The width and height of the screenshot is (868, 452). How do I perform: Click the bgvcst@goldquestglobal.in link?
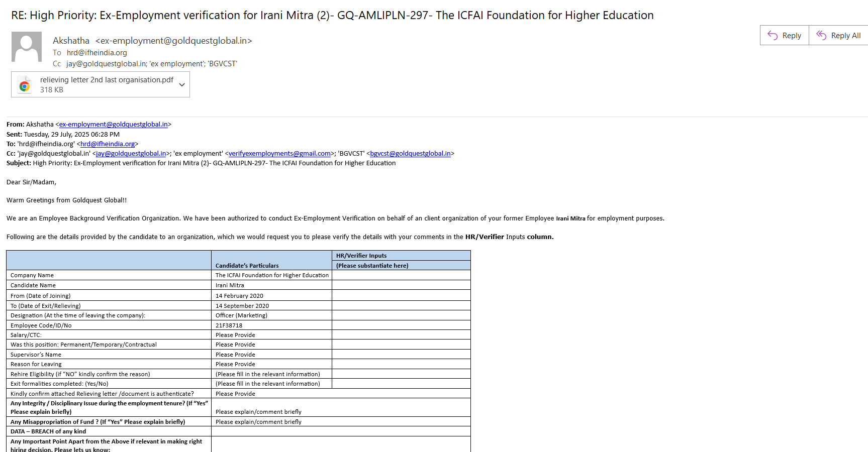click(410, 154)
